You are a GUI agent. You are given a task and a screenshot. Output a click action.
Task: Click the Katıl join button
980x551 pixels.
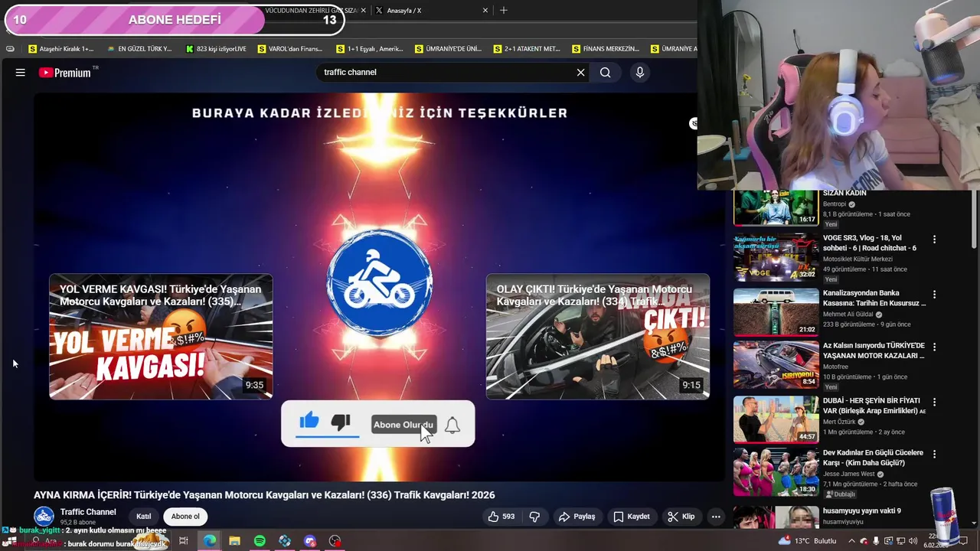144,517
